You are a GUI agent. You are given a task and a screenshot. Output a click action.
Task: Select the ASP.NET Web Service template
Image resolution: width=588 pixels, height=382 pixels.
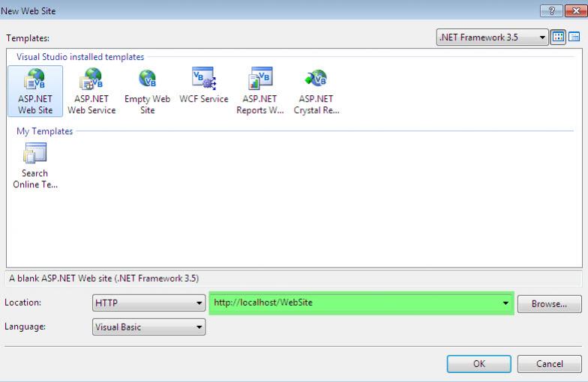click(x=91, y=91)
